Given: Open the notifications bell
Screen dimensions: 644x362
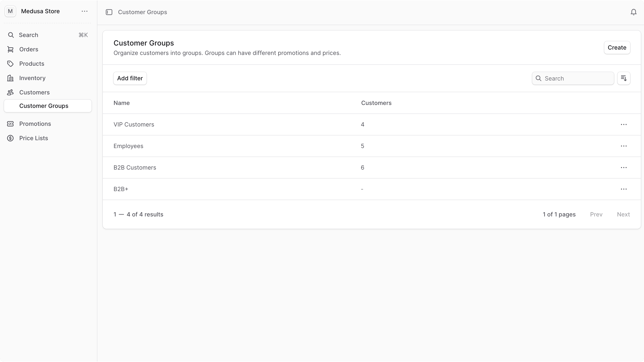Looking at the screenshot, I should point(634,12).
